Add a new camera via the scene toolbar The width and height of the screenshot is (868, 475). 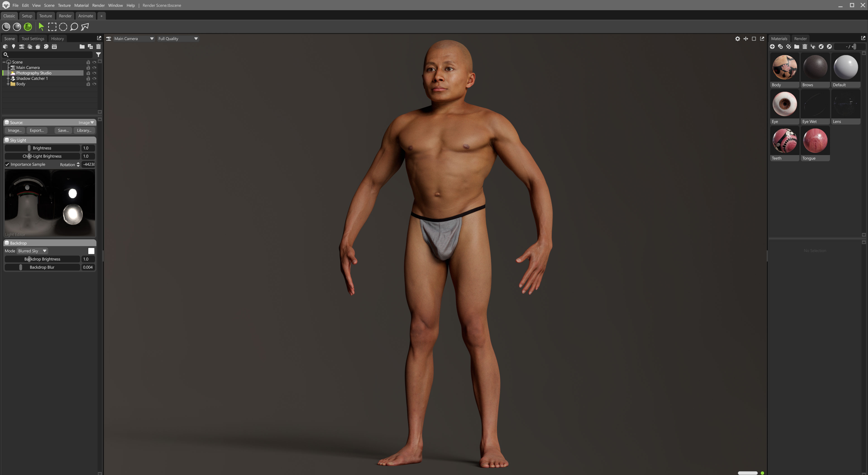click(22, 46)
